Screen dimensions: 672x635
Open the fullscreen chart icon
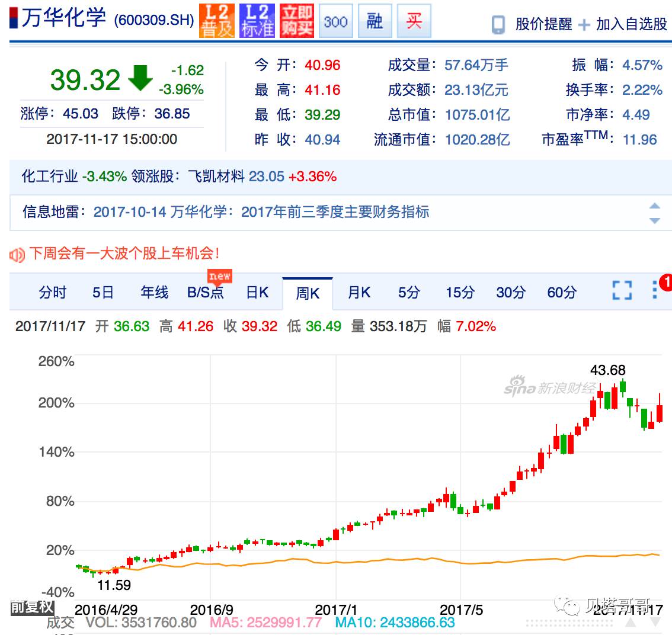pyautogui.click(x=622, y=290)
